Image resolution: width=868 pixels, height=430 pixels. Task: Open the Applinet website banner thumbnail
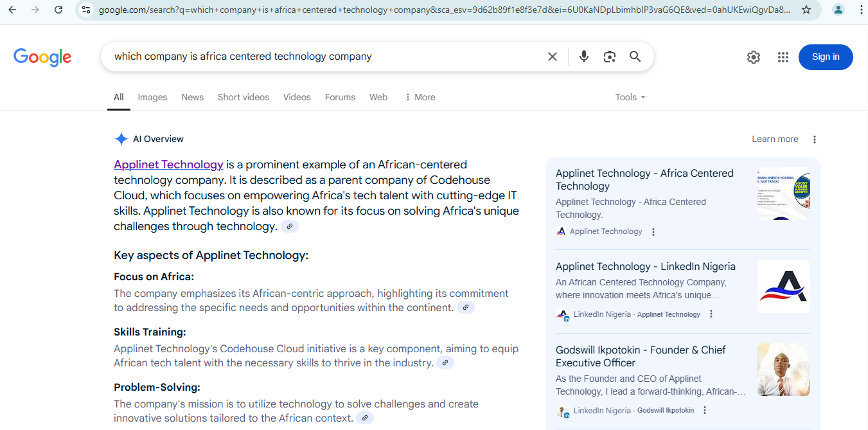point(784,193)
